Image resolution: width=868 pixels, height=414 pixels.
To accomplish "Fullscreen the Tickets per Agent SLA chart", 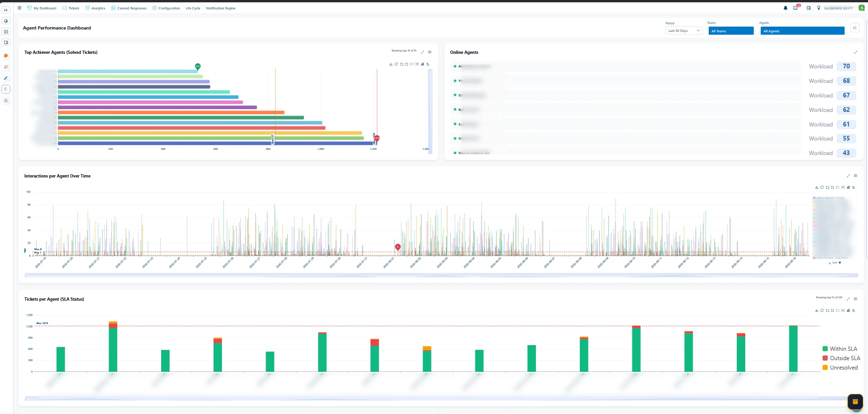I will (x=848, y=299).
